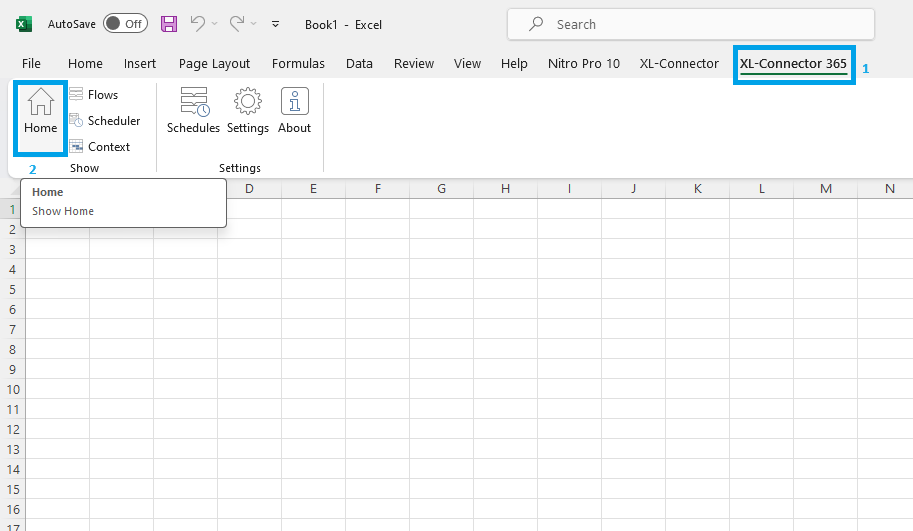The height and width of the screenshot is (531, 913).
Task: Open the Page Layout tab
Action: [214, 63]
